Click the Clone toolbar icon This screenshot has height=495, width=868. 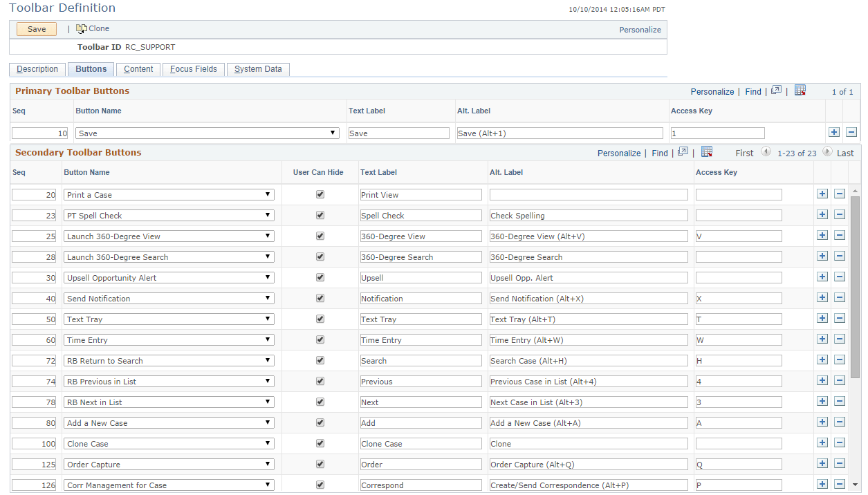pyautogui.click(x=93, y=28)
